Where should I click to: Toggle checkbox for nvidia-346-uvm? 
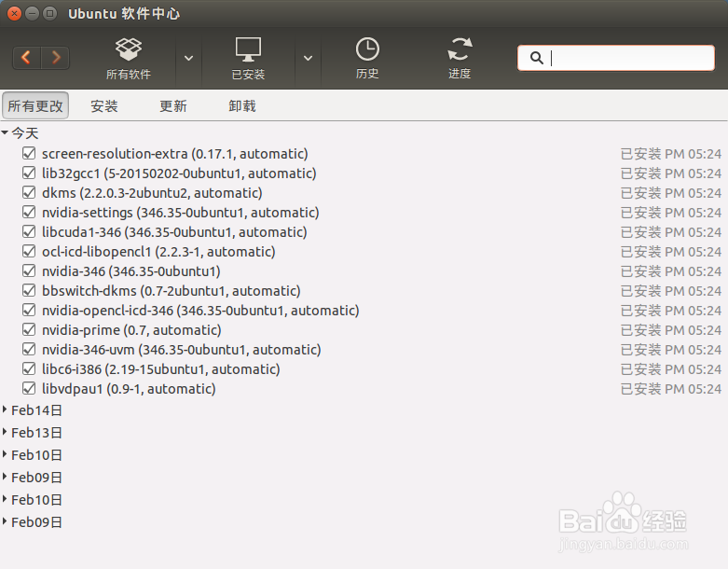pos(29,349)
